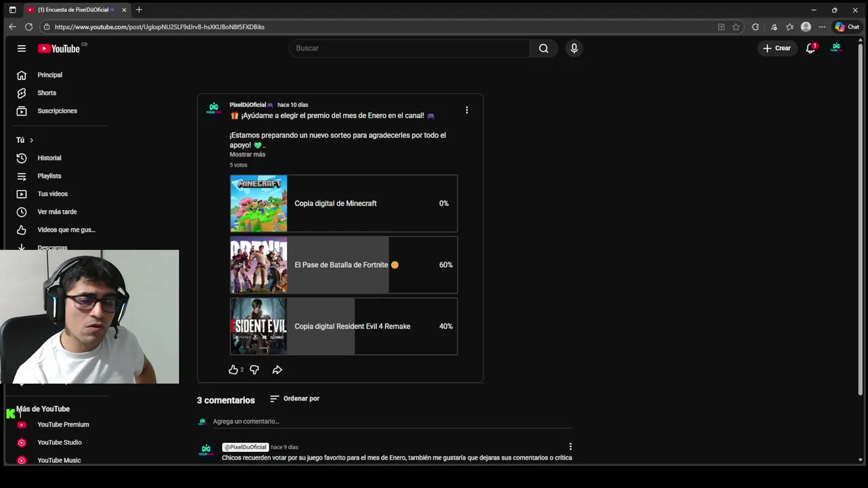
Task: Open Principal in the sidebar
Action: [x=50, y=75]
